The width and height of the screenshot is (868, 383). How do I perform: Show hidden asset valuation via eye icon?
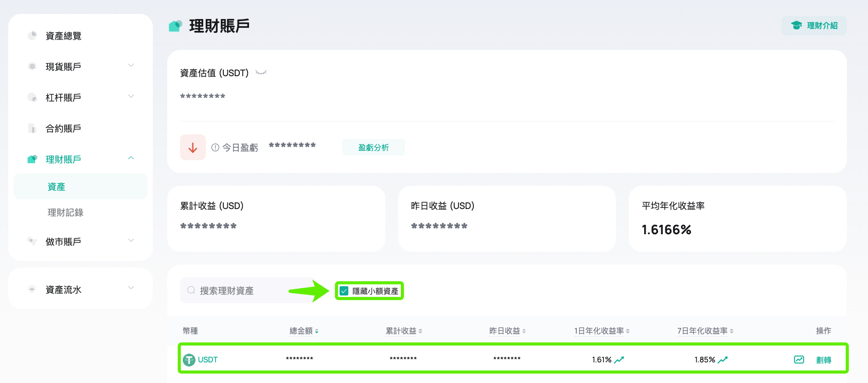pos(261,73)
